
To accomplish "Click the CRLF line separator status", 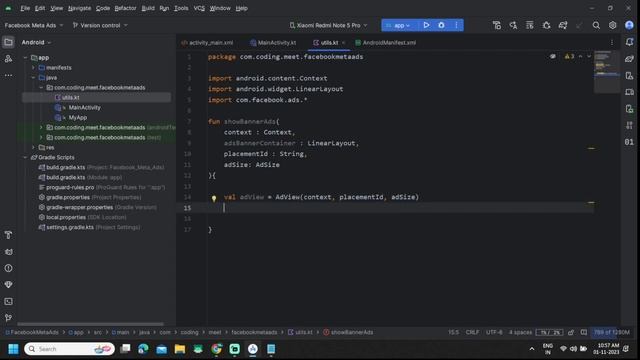I will [x=472, y=332].
